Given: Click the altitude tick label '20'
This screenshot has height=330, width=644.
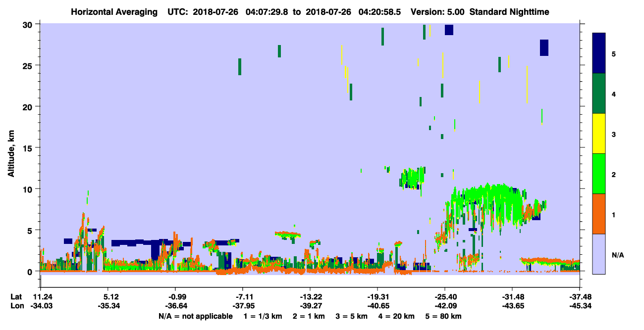Looking at the screenshot, I should [x=29, y=106].
